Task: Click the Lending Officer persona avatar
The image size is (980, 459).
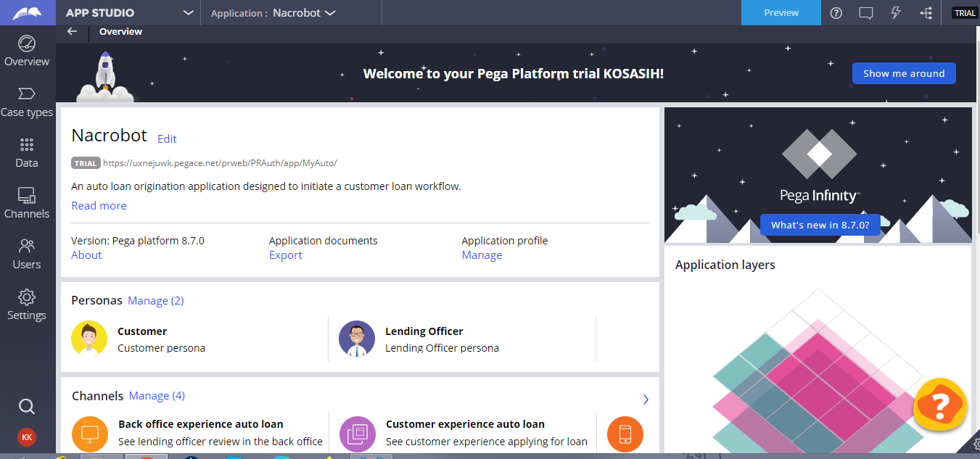Action: [357, 339]
